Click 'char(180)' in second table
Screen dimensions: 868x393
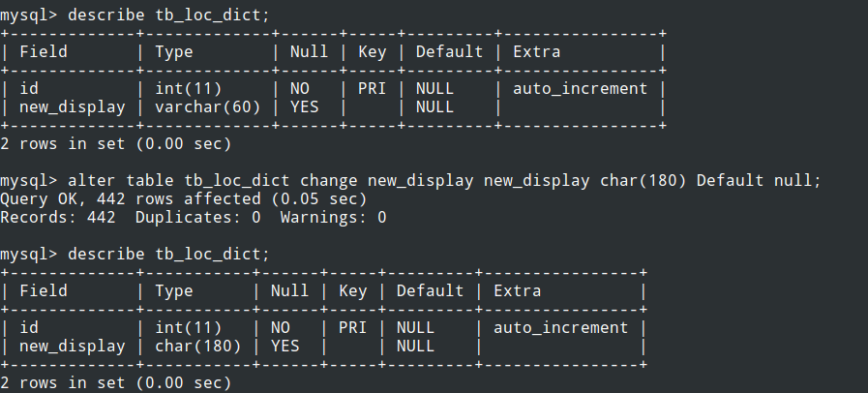pos(198,346)
